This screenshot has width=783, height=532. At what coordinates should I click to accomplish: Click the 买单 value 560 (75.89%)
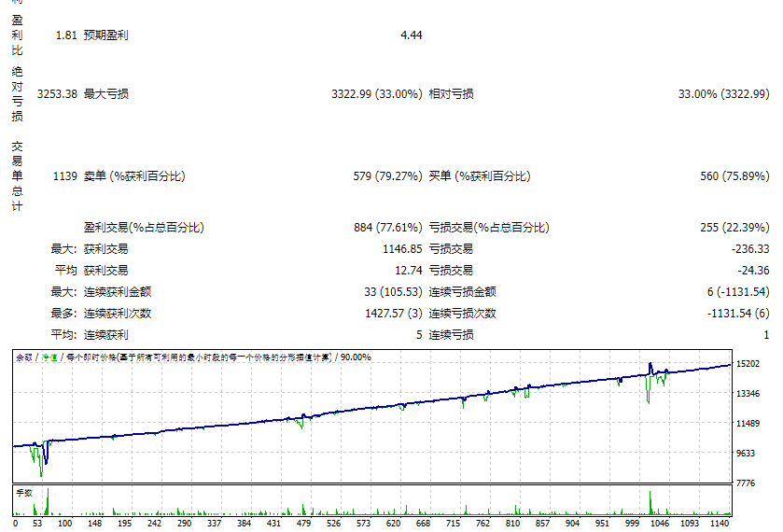(734, 176)
